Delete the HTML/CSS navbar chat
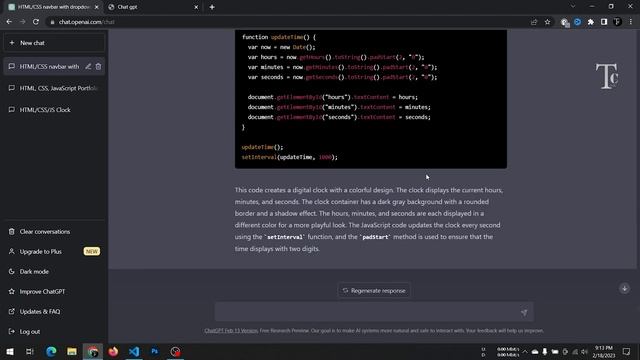Image resolution: width=640 pixels, height=360 pixels. coord(98,67)
